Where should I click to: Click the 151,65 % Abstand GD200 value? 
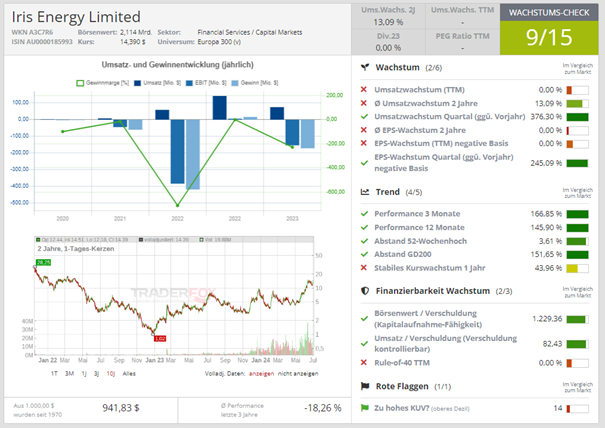pos(546,254)
